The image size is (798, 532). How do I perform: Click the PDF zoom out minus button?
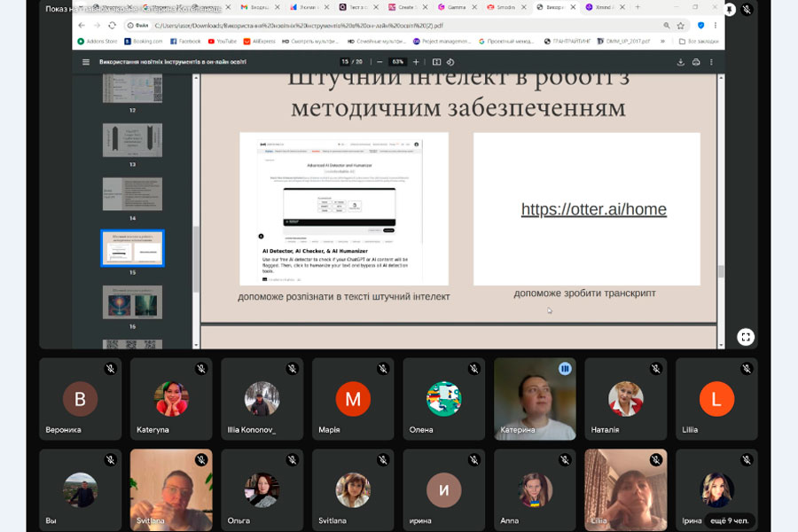point(379,62)
